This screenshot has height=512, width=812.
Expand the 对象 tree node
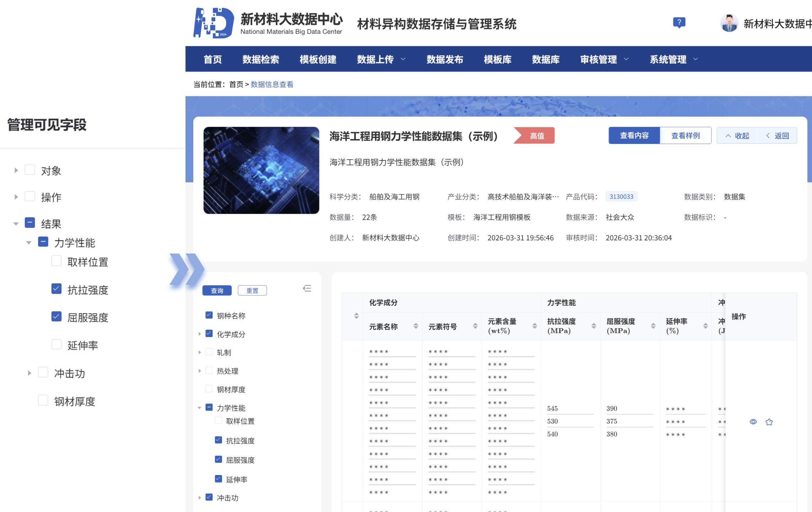(16, 170)
